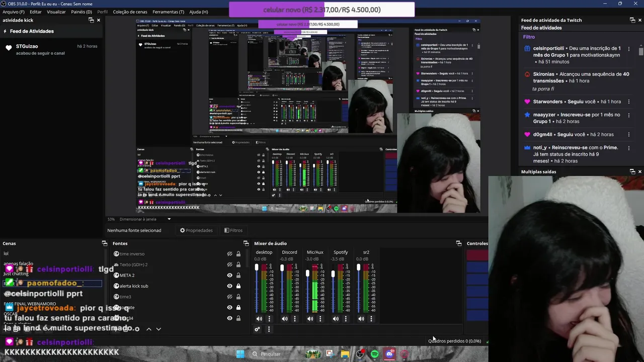Toggle lock on time inverso source
Viewport: 644px width, 362px height.
click(238, 254)
